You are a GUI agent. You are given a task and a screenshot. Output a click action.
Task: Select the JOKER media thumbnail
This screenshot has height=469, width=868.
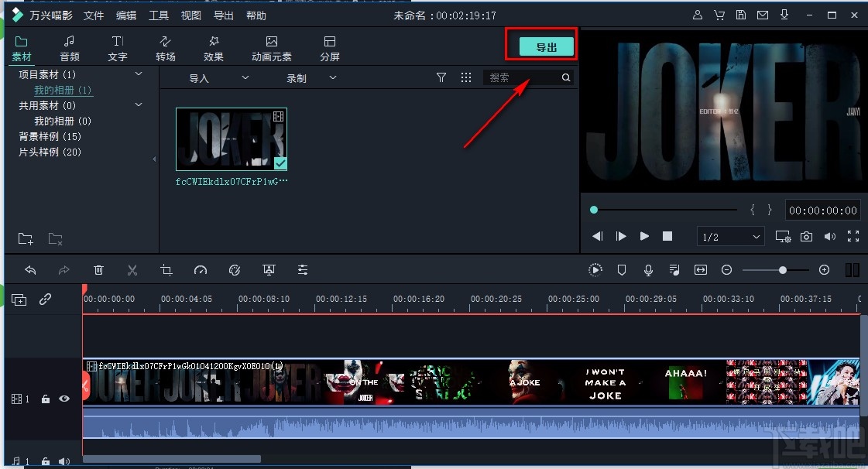coord(232,139)
